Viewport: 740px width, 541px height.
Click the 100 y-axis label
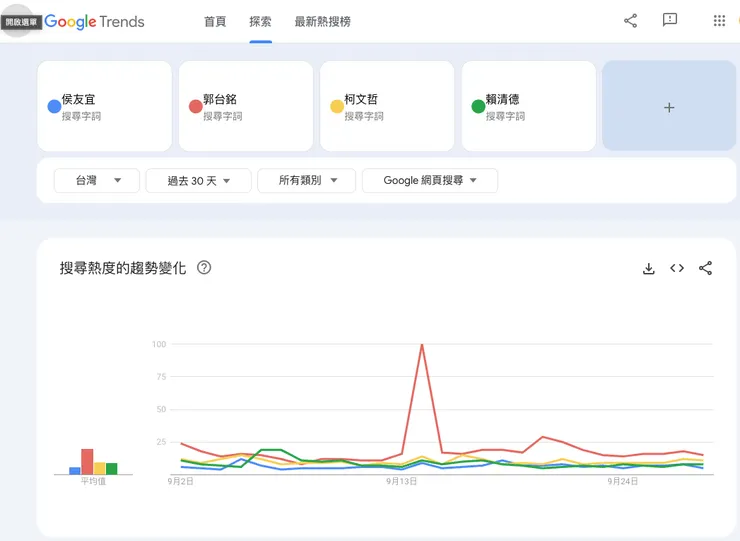[159, 344]
